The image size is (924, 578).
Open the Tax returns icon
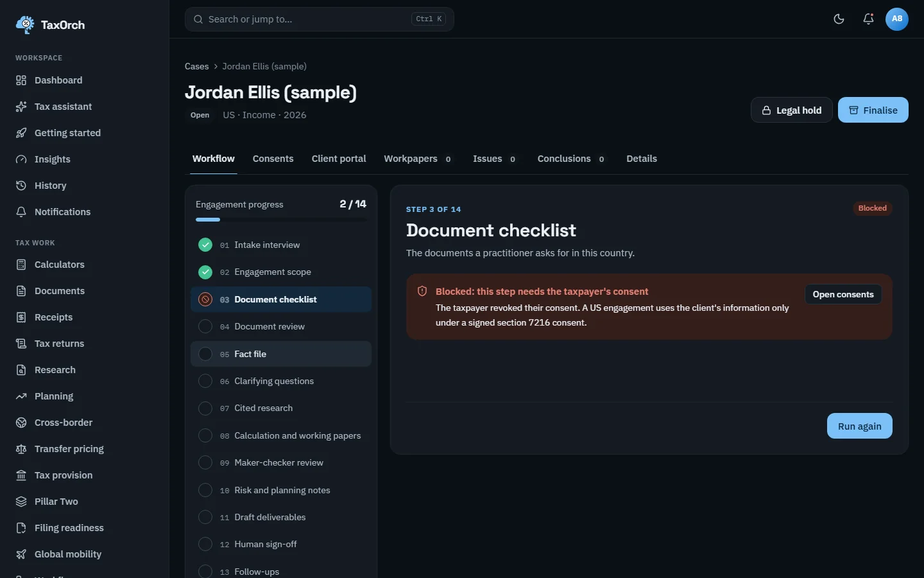point(21,344)
